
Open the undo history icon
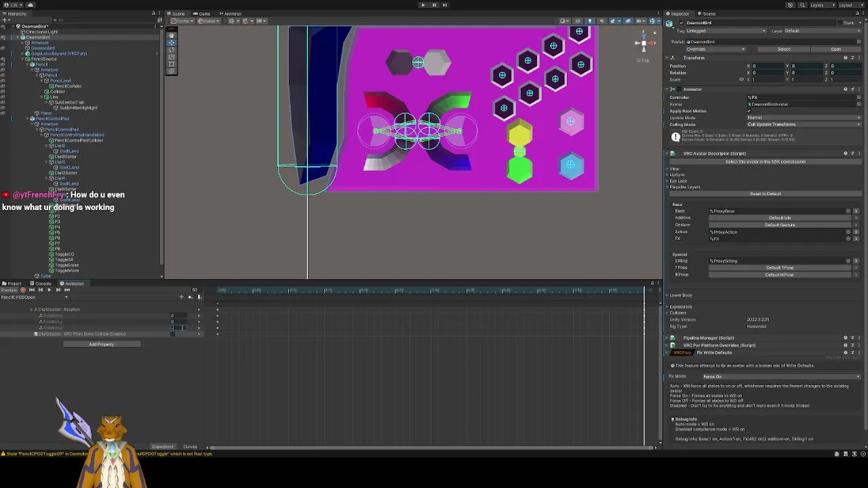(790, 5)
